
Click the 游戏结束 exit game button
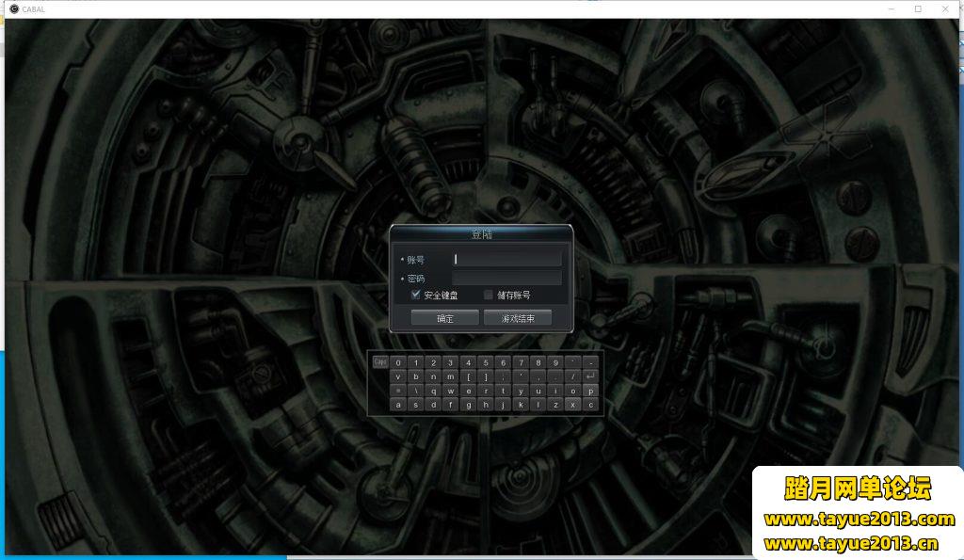(x=518, y=318)
